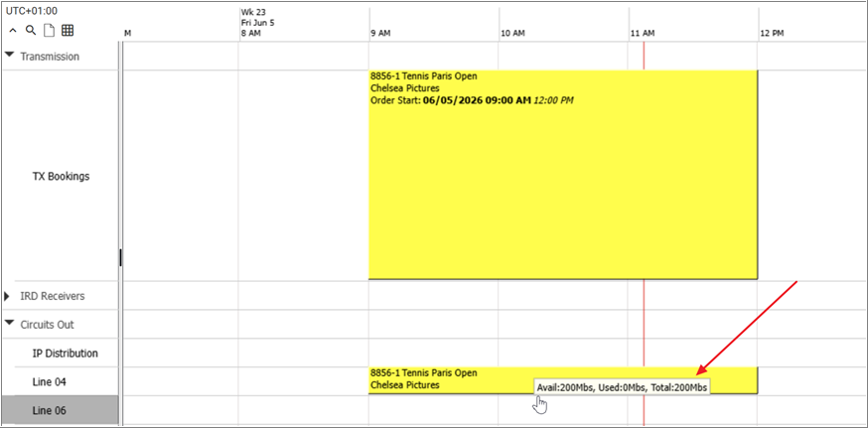Click the IRD Receivers label
The width and height of the screenshot is (868, 428).
[53, 296]
